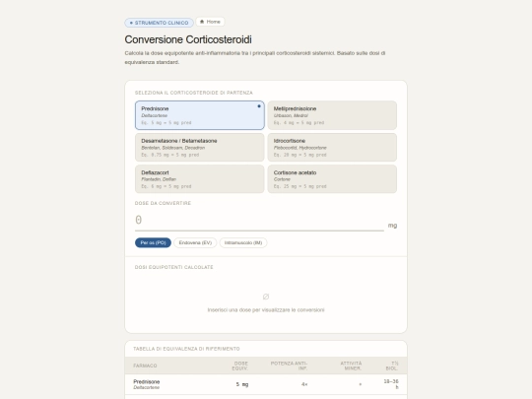Choose Idrocortisone as starting drug
The image size is (532, 399).
tap(332, 147)
